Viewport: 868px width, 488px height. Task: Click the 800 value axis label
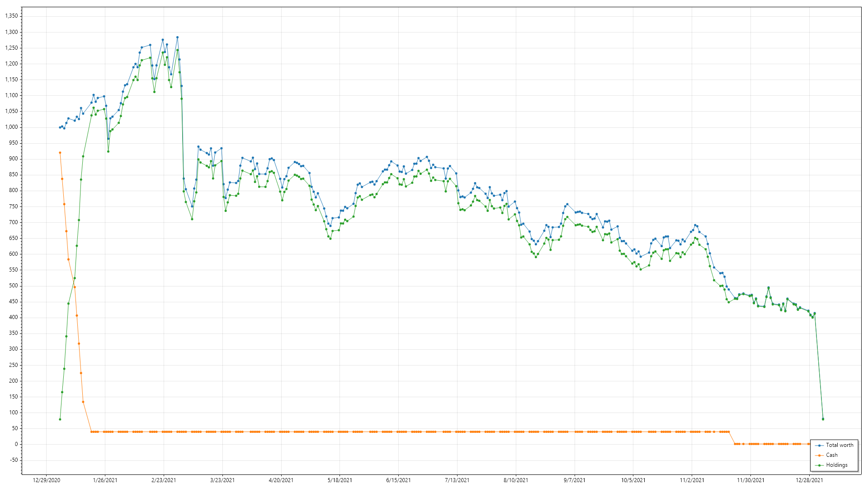[x=14, y=190]
